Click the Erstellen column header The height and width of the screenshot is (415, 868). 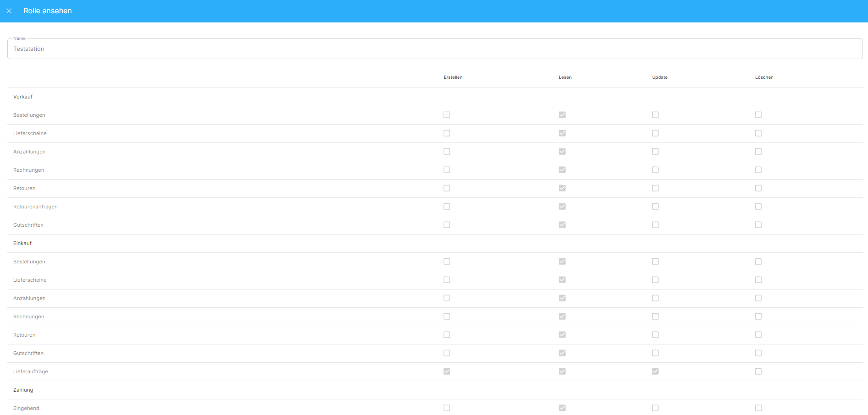pos(453,77)
